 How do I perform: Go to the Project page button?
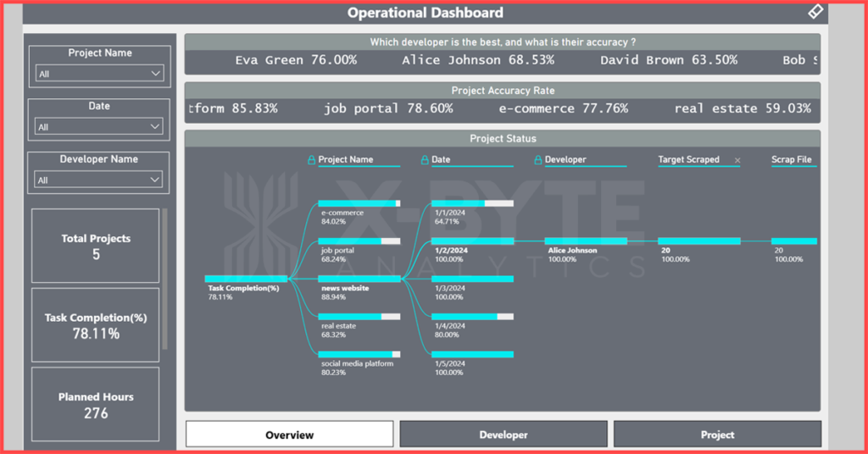(x=717, y=435)
